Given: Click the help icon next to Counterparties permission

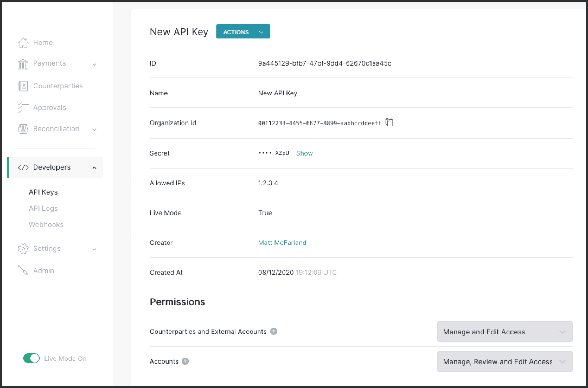Looking at the screenshot, I should 273,332.
